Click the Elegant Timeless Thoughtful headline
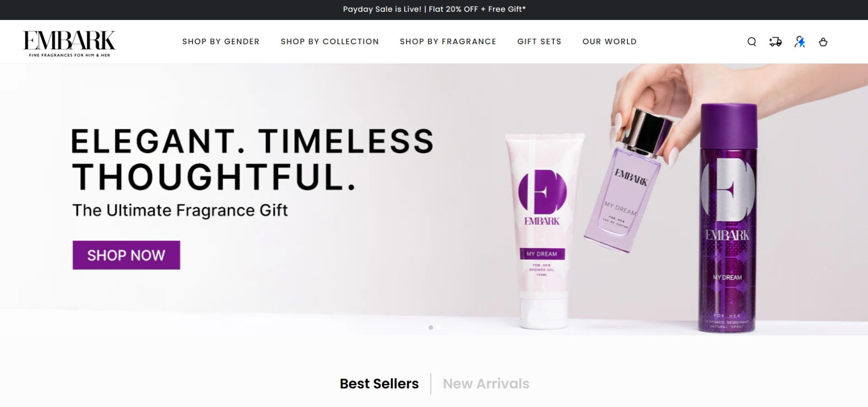Image resolution: width=868 pixels, height=407 pixels. click(253, 159)
